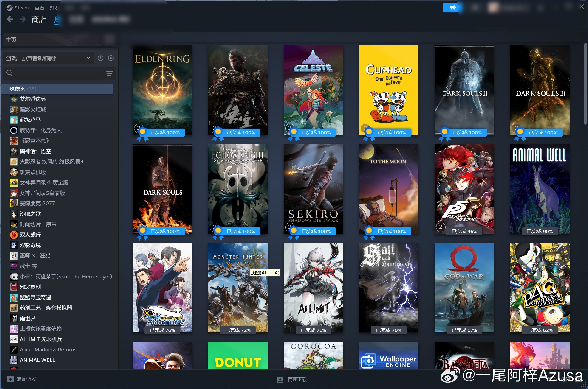Viewport: 588px width, 389px height.
Task: Click the 饥荒联机版 icon in sidebar
Action: 14,172
